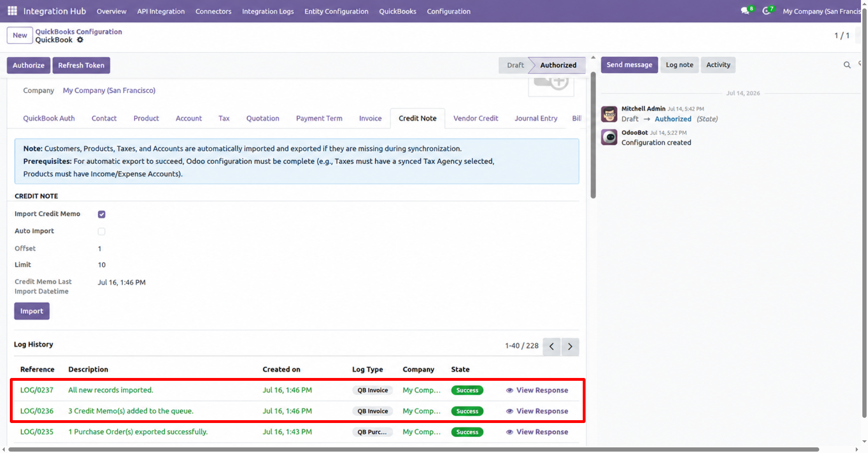The width and height of the screenshot is (868, 453).
Task: Open the API Integration menu
Action: tap(160, 11)
